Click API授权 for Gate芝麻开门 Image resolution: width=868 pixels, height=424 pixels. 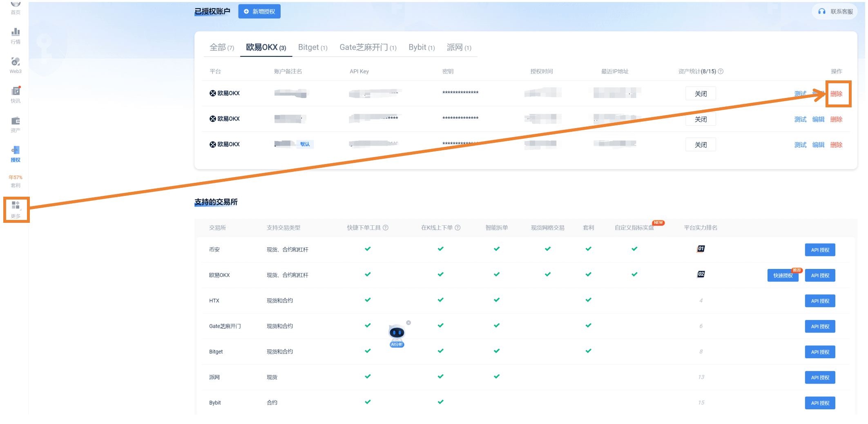(820, 326)
